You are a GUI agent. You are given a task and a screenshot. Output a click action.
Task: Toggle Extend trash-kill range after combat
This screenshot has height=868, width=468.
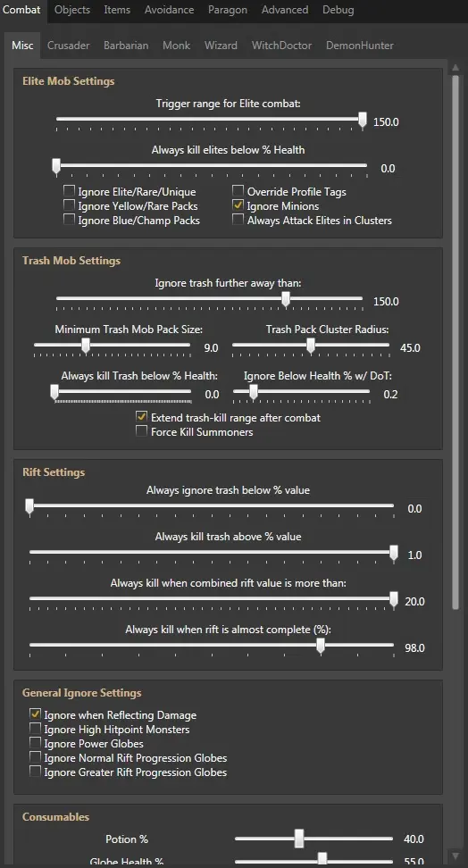coord(142,417)
